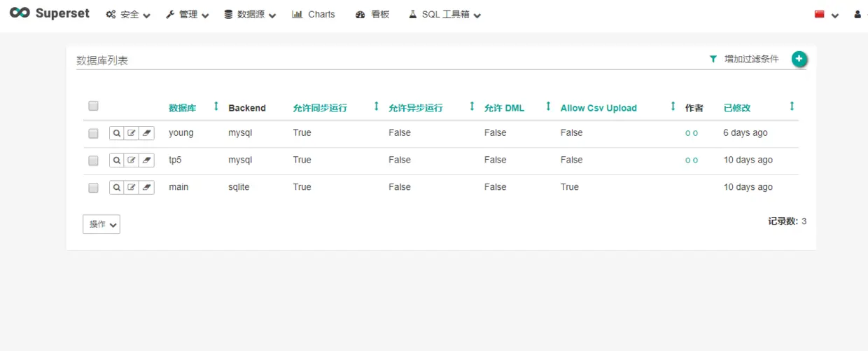The width and height of the screenshot is (868, 351).
Task: Click 允许异步运行 column header link
Action: click(416, 108)
